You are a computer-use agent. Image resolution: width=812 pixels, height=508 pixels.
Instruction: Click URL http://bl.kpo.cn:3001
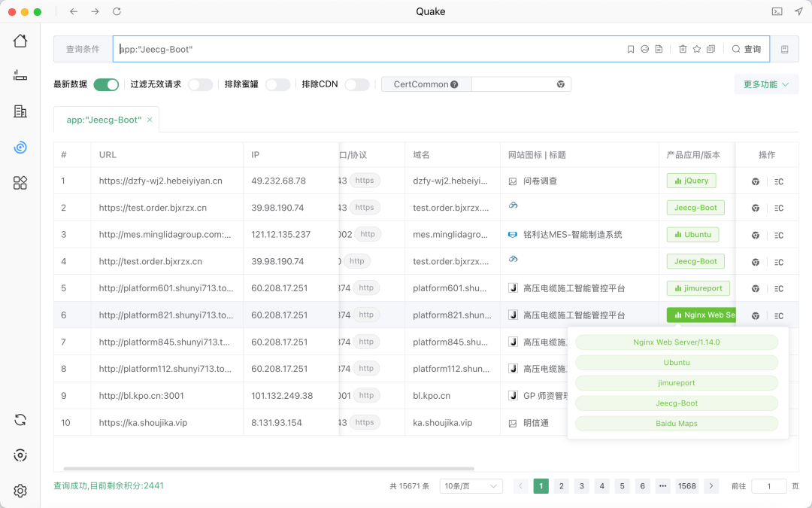(x=141, y=396)
